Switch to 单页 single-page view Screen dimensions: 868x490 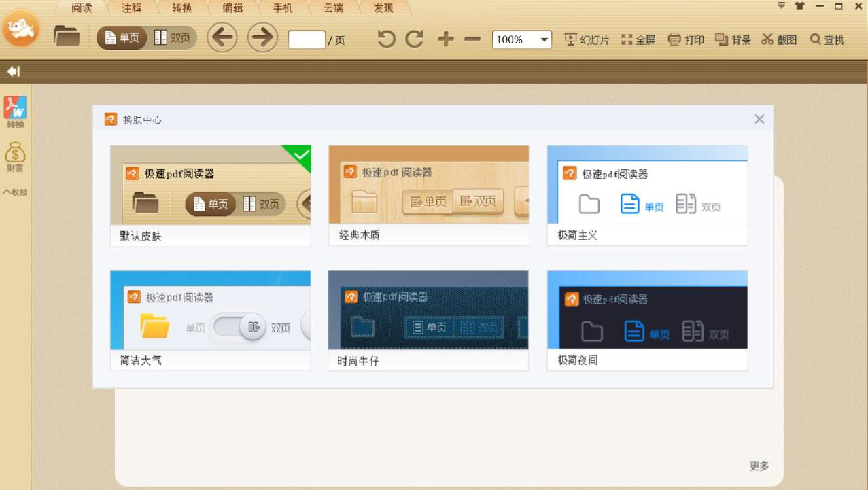pyautogui.click(x=122, y=38)
